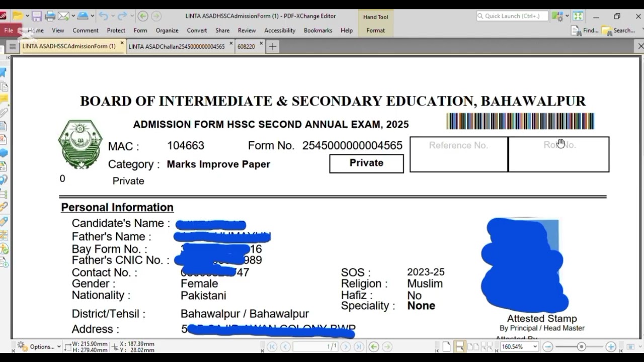Screen dimensions: 644x362
Task: Close the 608220 document tab
Action: click(261, 44)
